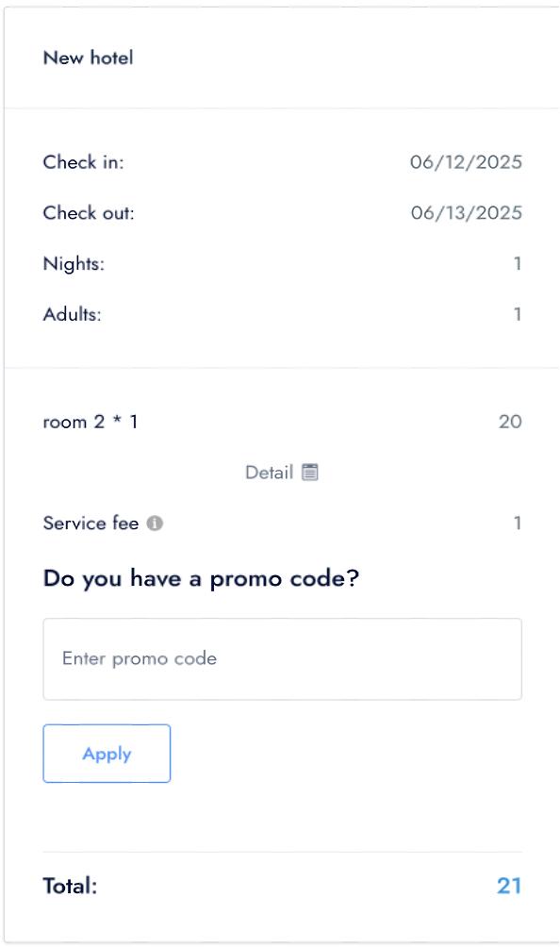Open the Detail calendar icon
The image size is (560, 947).
309,473
